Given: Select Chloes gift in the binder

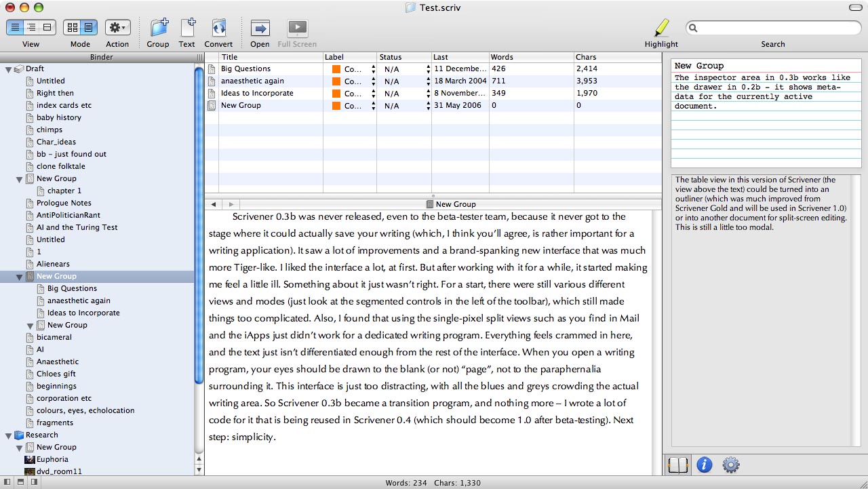Looking at the screenshot, I should tap(56, 374).
